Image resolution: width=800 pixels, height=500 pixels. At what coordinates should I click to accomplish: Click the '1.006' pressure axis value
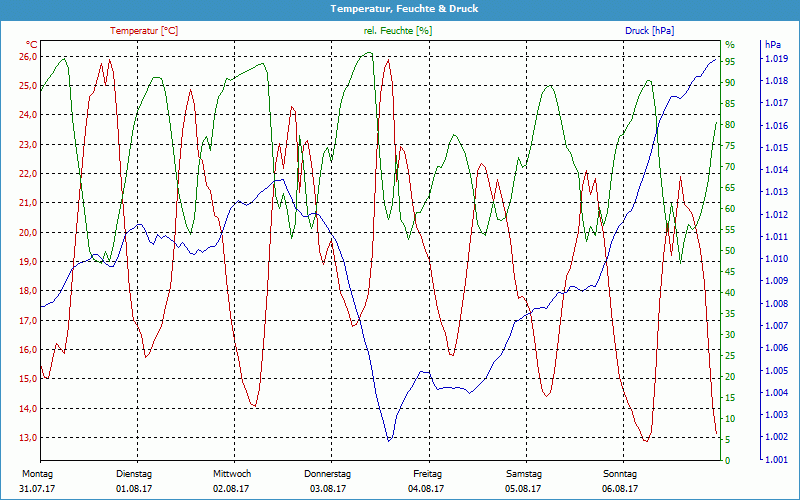pos(776,348)
